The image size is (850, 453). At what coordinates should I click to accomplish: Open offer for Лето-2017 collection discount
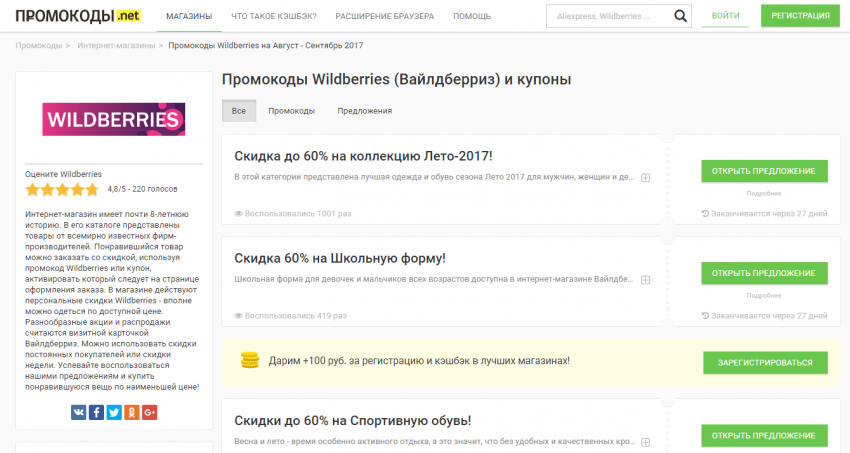point(764,171)
